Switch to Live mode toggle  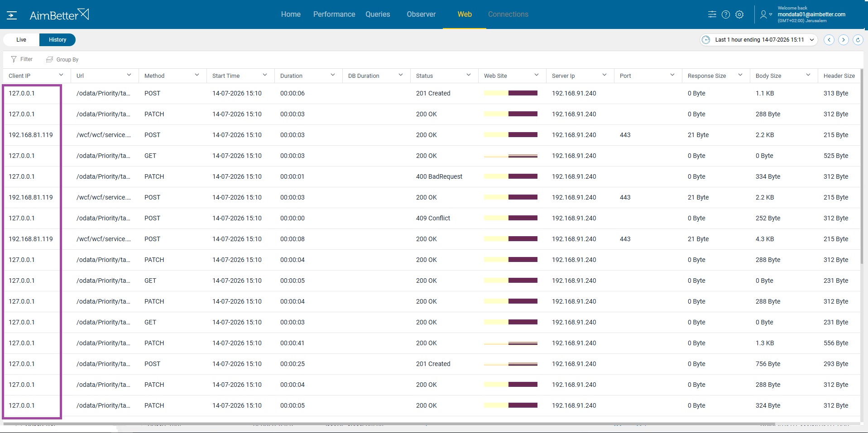[x=21, y=40]
